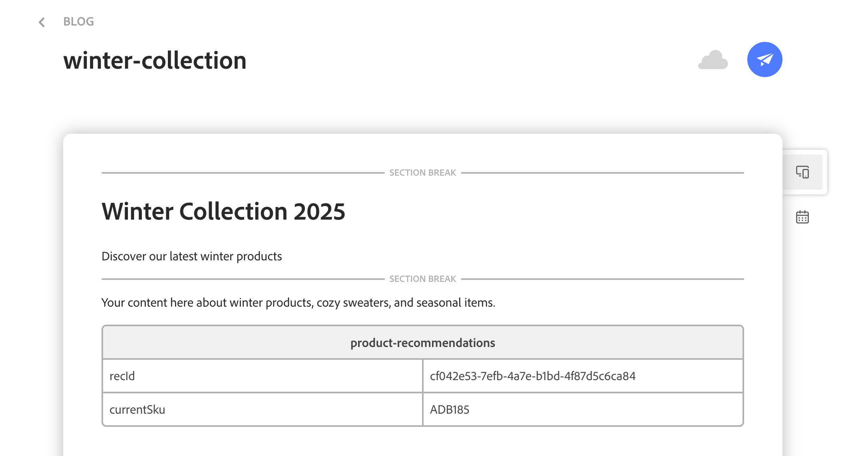
Task: Select the Winter Collection 2025 heading
Action: [223, 212]
